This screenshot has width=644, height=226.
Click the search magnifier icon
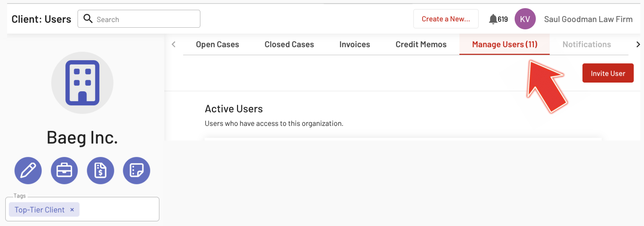[x=88, y=19]
